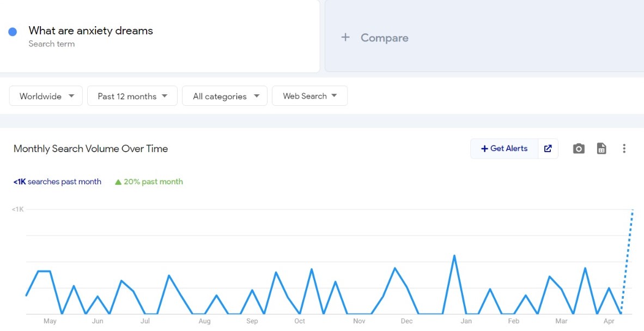This screenshot has width=644, height=331.
Task: Open the three-dot more options menu
Action: pos(624,149)
